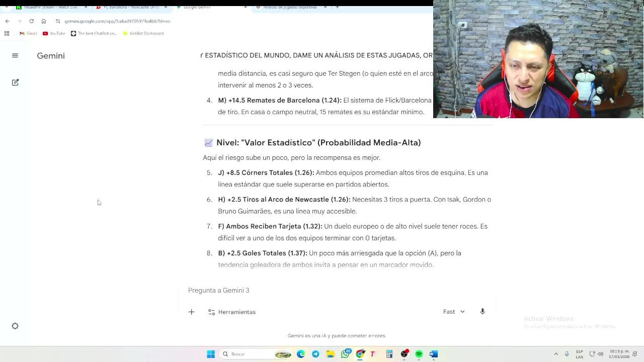Open Spotify from the taskbar

click(x=419, y=354)
